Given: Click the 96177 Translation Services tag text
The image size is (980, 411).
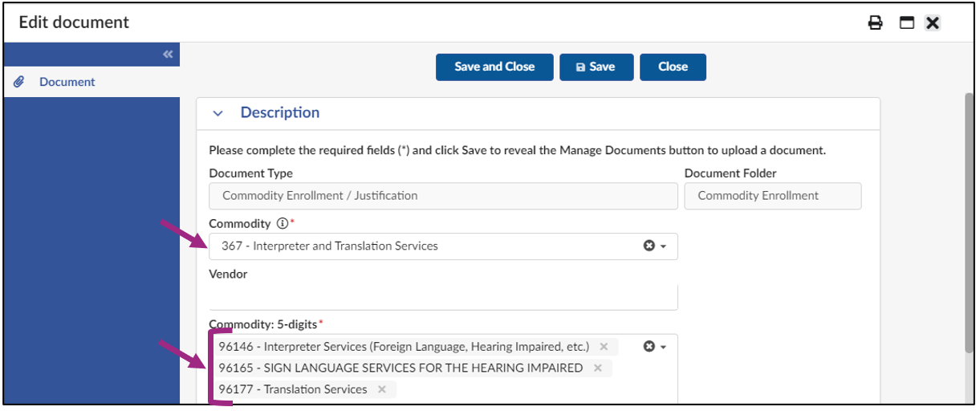Looking at the screenshot, I should [293, 389].
